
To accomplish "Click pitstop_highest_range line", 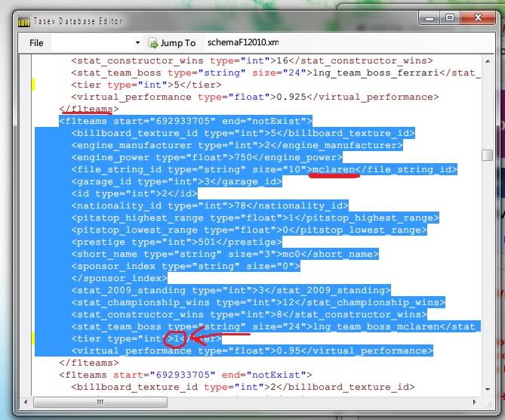I will (254, 218).
